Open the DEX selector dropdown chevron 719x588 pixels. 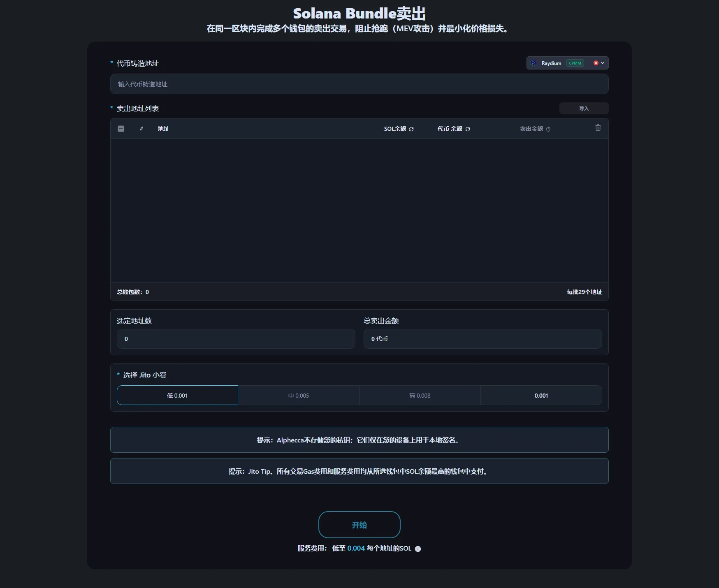pyautogui.click(x=602, y=63)
